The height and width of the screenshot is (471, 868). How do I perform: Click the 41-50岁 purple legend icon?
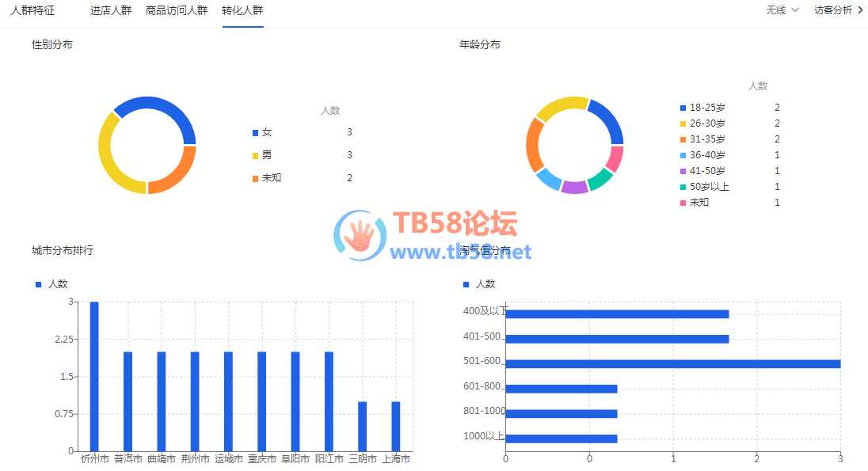pos(683,171)
